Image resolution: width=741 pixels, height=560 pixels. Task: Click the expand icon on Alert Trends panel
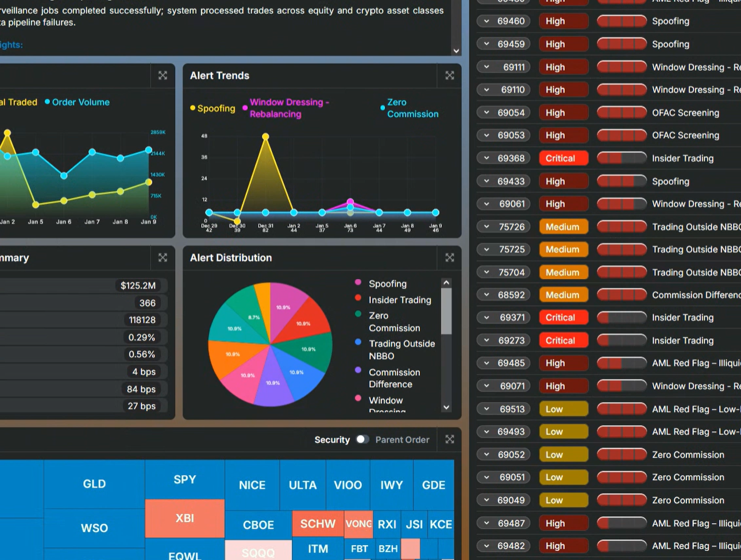click(449, 75)
